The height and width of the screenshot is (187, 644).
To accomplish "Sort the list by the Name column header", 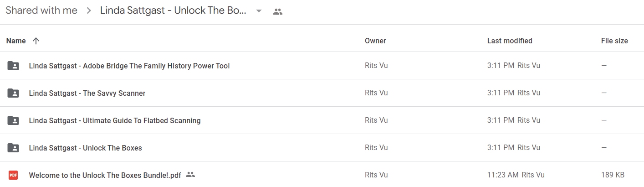I will coord(16,41).
